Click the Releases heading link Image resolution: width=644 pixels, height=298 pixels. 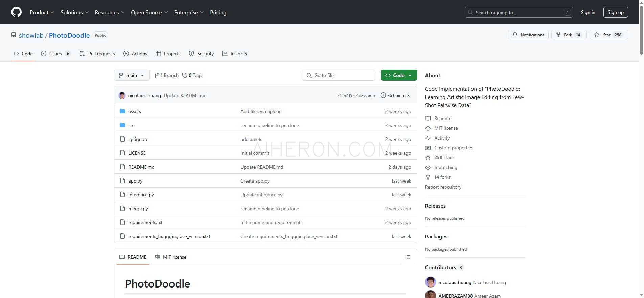click(435, 206)
